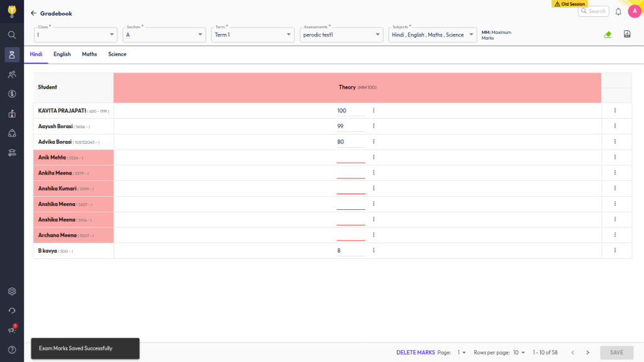Click the megaphone announcements icon
Image resolution: width=644 pixels, height=362 pixels.
(12, 330)
